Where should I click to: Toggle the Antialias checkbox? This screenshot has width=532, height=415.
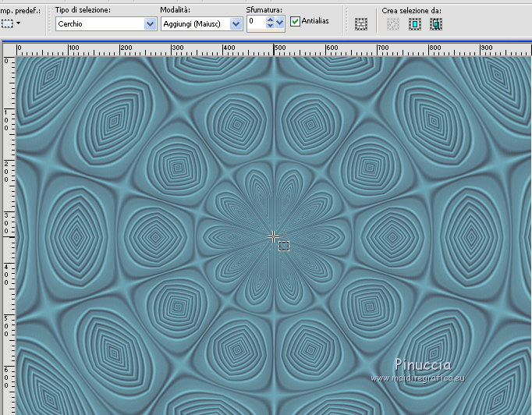coord(295,22)
